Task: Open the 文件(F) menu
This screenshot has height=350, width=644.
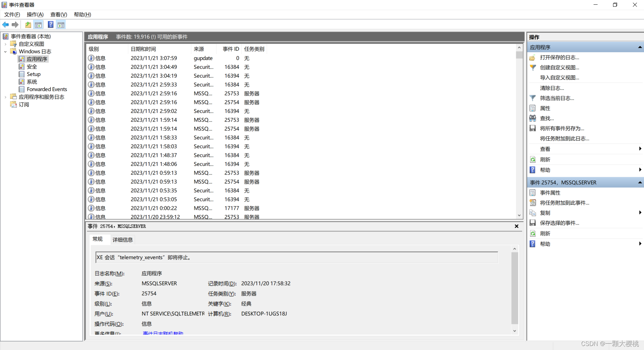Action: point(12,14)
